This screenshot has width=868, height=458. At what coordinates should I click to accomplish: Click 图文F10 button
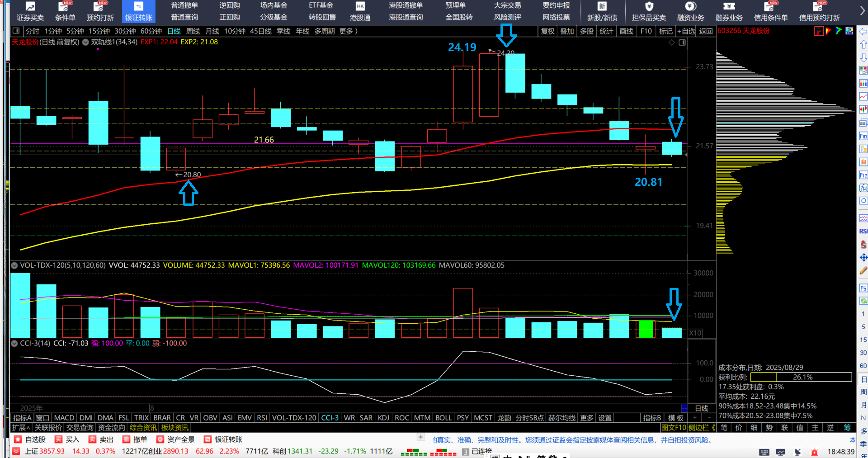673,427
